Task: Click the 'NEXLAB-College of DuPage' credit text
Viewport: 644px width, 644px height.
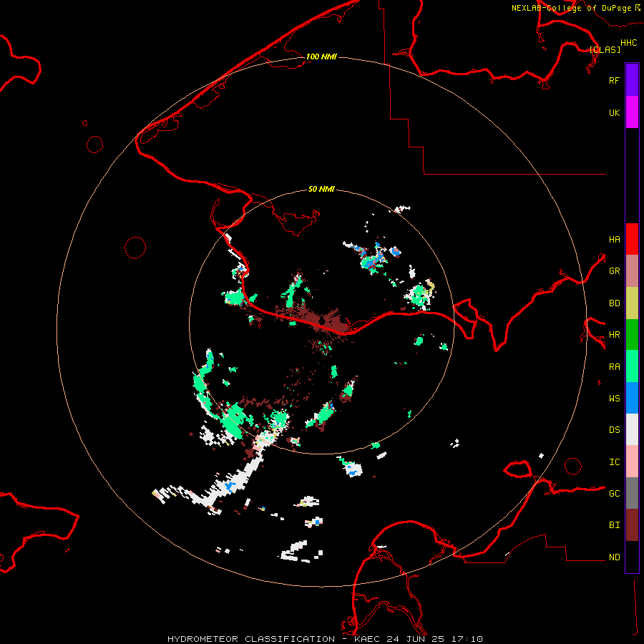Action: (x=571, y=8)
